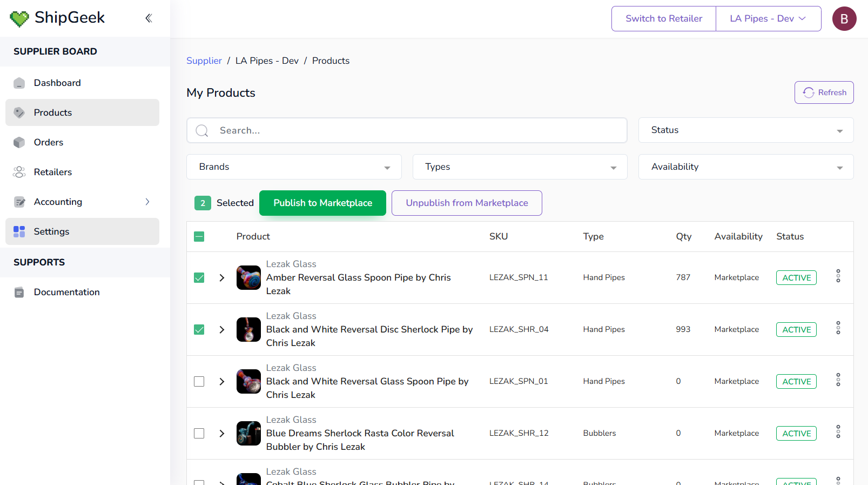Open actions menu for LEZAK_SPN_11 row
The image size is (868, 485).
pyautogui.click(x=838, y=276)
